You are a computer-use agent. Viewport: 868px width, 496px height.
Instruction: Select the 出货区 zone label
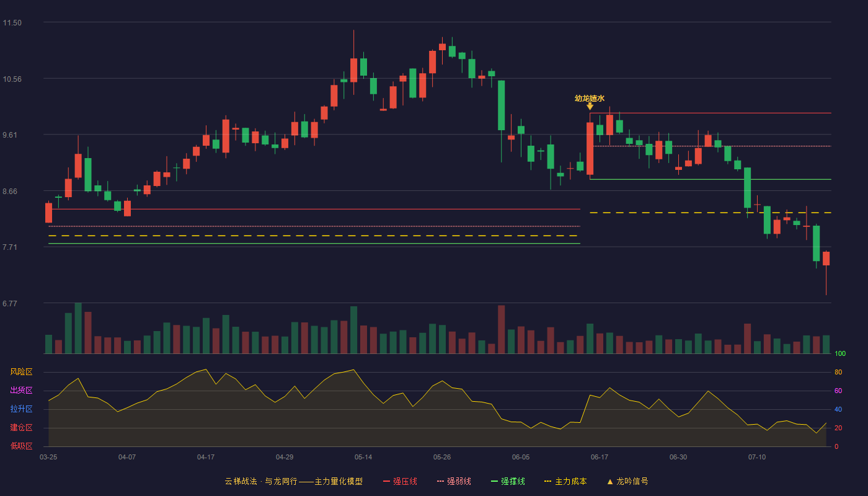21,391
